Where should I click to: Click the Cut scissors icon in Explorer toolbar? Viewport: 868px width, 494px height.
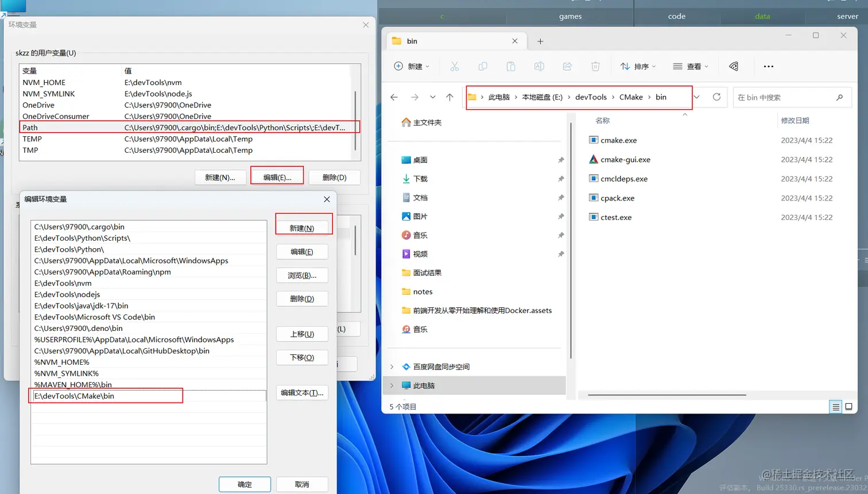(455, 67)
